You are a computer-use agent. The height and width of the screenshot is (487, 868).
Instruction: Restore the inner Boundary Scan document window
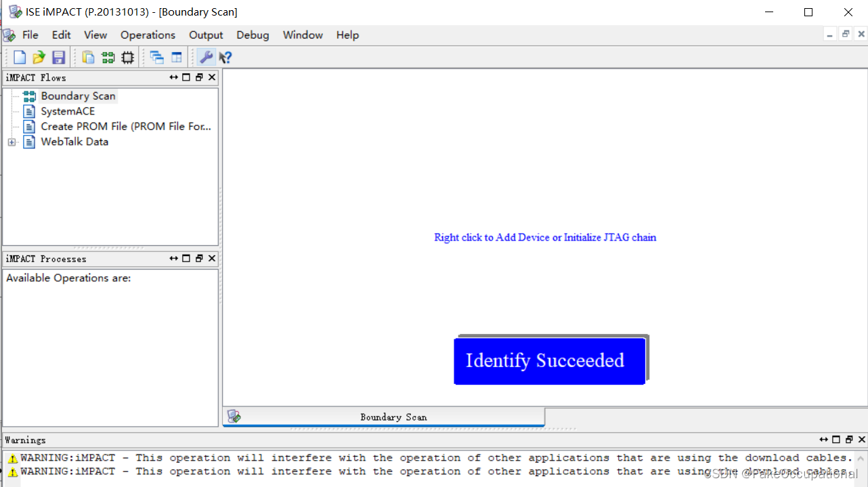coord(845,34)
